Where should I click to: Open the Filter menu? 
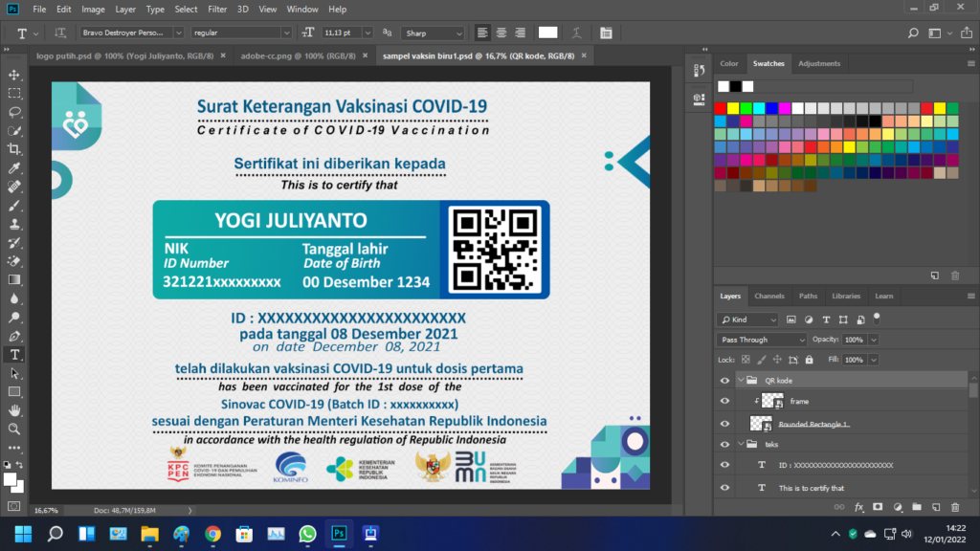click(217, 9)
